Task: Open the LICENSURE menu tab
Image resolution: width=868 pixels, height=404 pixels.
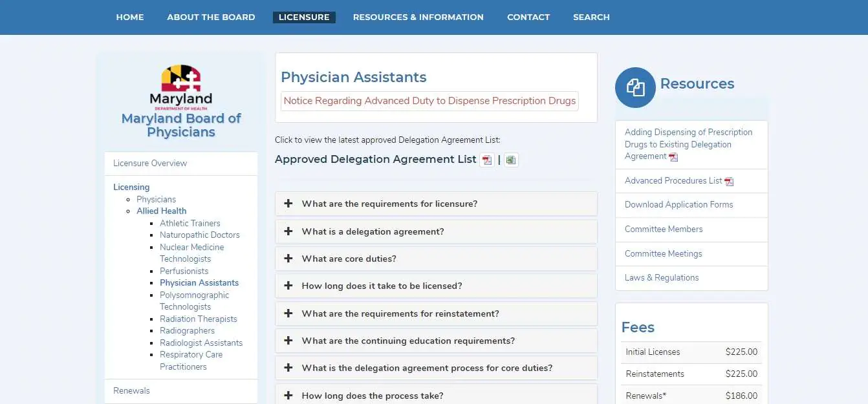Action: tap(304, 17)
